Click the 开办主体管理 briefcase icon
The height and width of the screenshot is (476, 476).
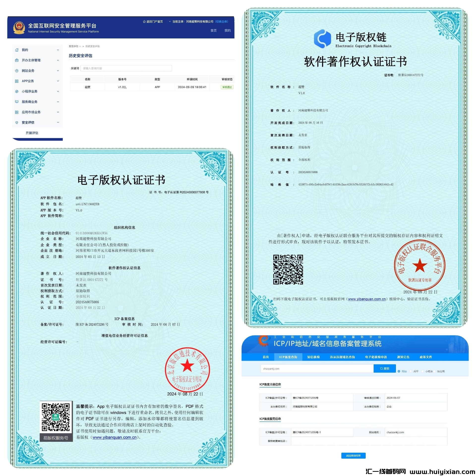[x=17, y=60]
